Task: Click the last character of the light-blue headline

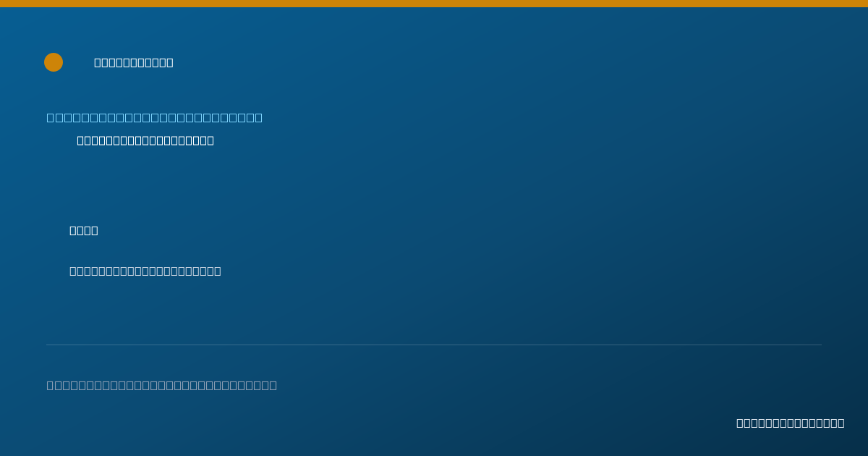Action: [258, 117]
